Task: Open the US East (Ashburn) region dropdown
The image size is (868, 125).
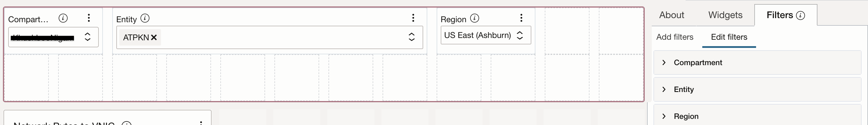Action: (x=520, y=35)
